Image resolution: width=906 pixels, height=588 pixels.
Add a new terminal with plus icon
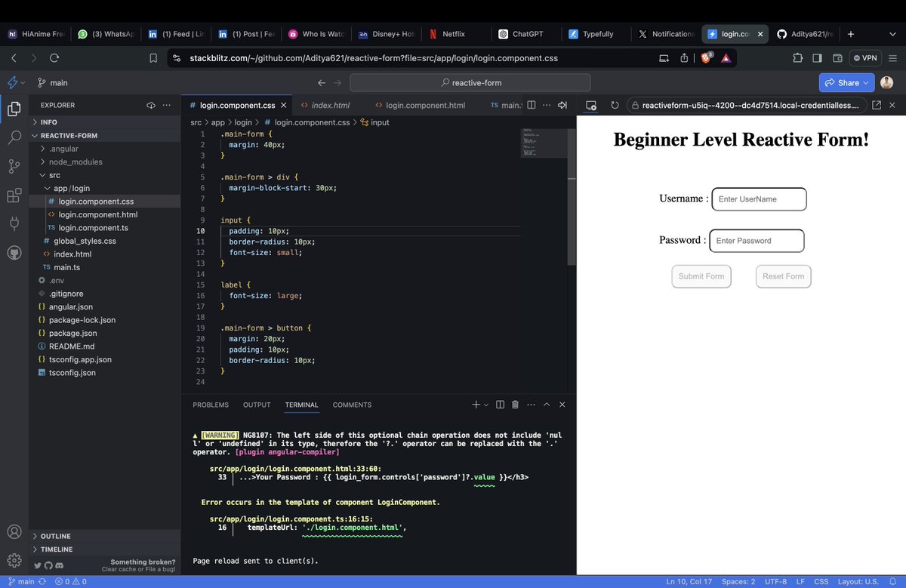click(x=476, y=405)
